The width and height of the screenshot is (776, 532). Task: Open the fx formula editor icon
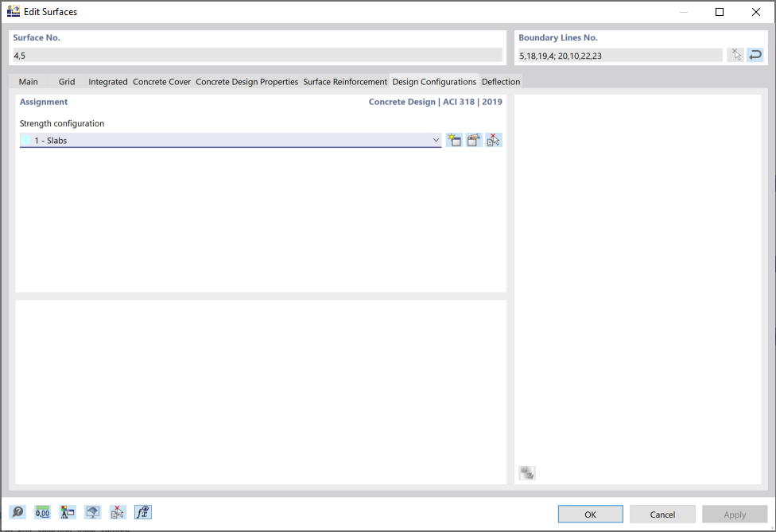pos(143,512)
